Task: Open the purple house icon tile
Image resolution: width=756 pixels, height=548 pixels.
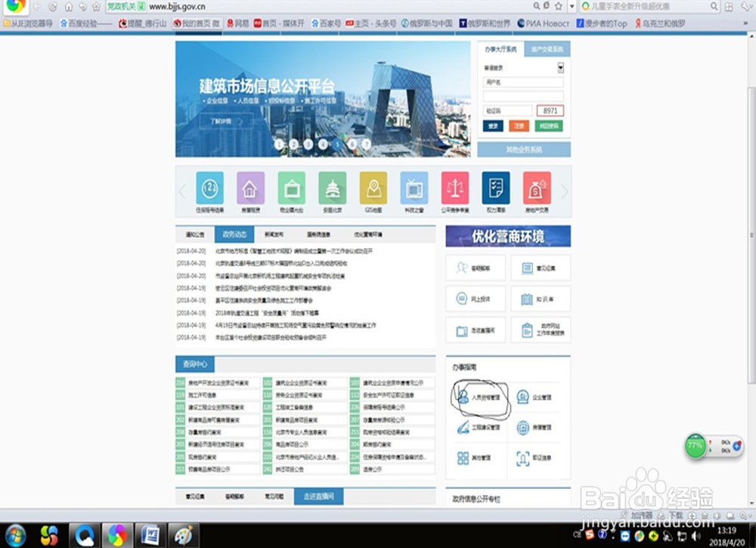Action: (250, 188)
